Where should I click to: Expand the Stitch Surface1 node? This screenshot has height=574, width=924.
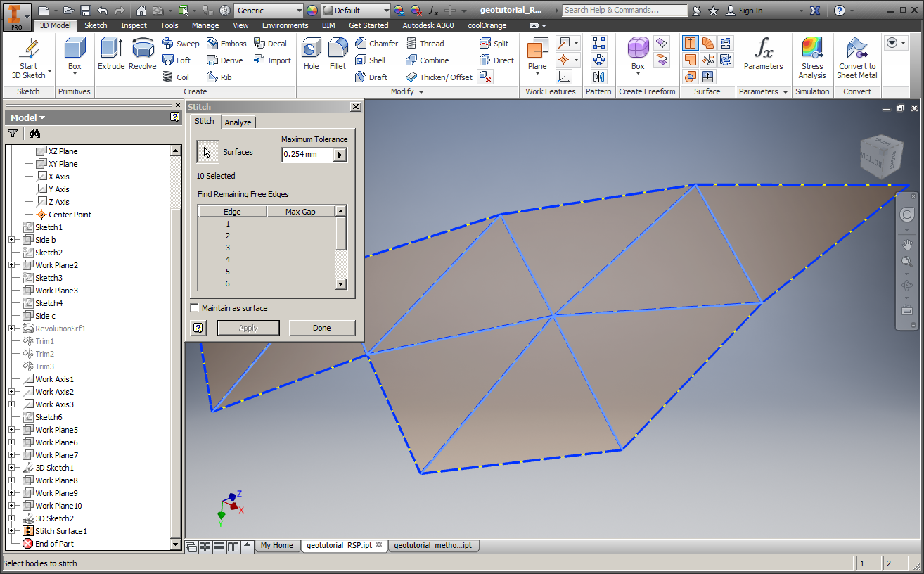point(12,531)
